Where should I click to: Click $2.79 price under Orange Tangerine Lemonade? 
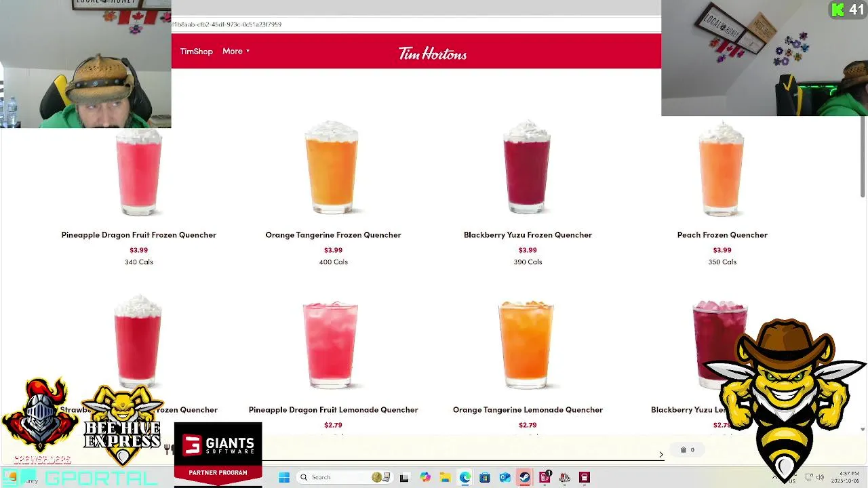pos(528,425)
